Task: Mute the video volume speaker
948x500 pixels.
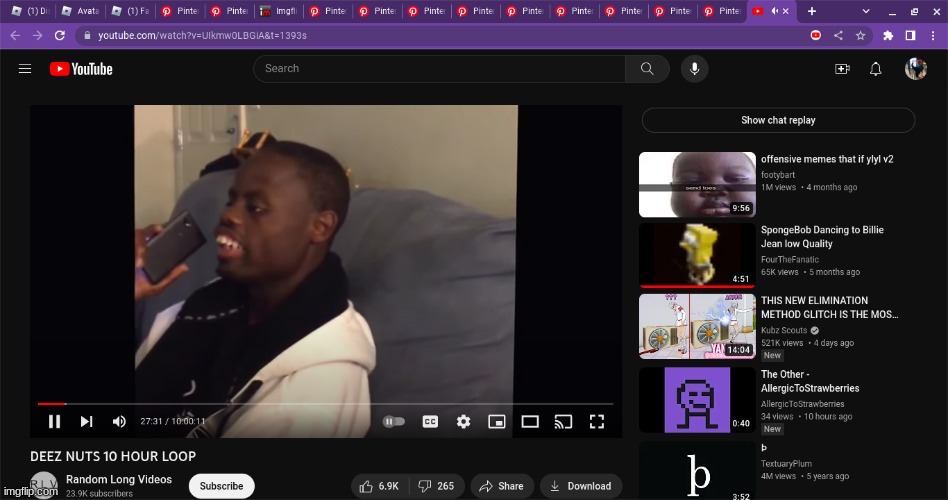Action: pyautogui.click(x=119, y=421)
